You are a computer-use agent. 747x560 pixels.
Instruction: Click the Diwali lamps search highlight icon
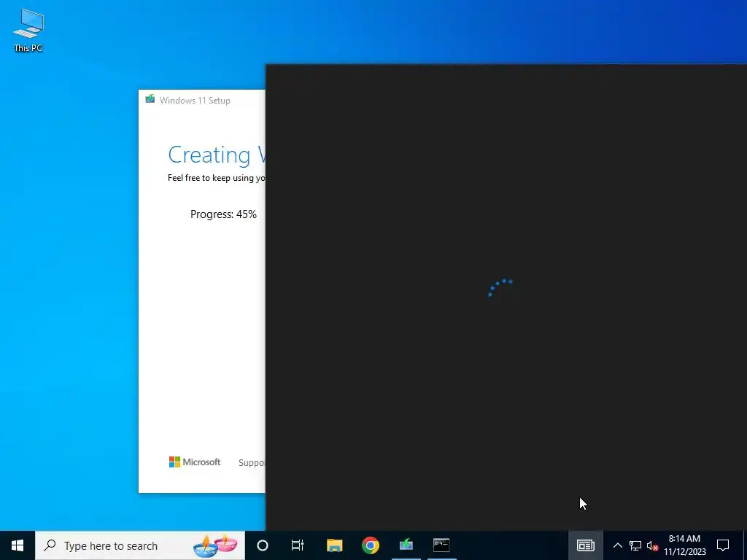coord(215,545)
